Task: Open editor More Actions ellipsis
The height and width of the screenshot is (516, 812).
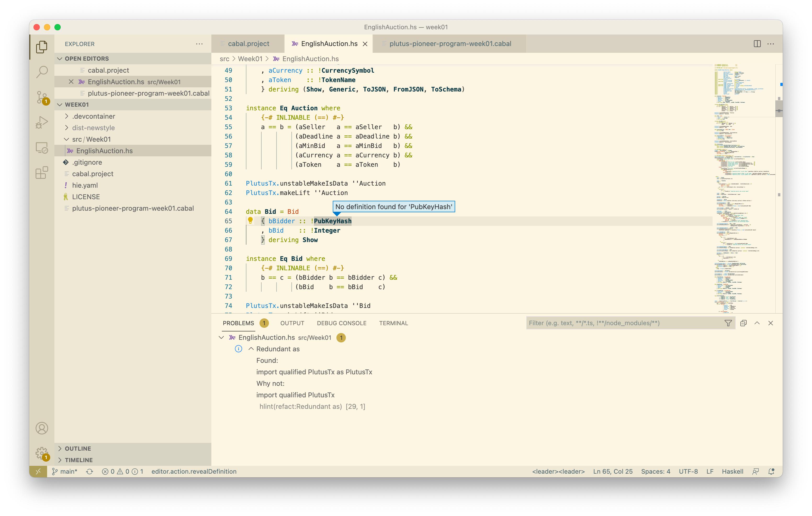Action: tap(771, 44)
